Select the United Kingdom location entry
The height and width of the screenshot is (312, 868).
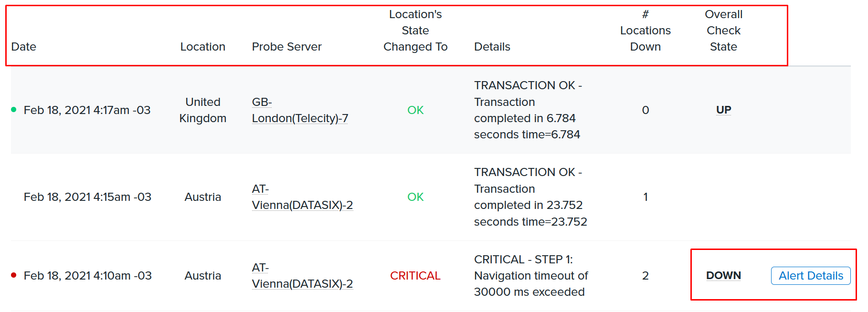tap(203, 110)
